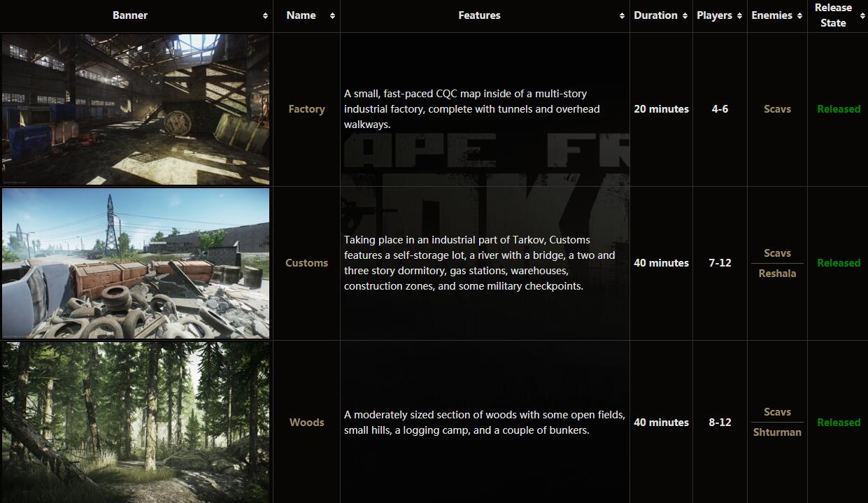Click Woods row "40 minutes" duration
Screen dimensions: 868x503
click(x=661, y=423)
